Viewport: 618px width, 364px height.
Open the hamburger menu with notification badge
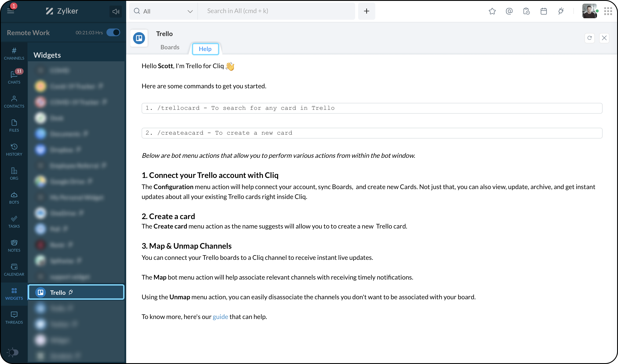[11, 11]
